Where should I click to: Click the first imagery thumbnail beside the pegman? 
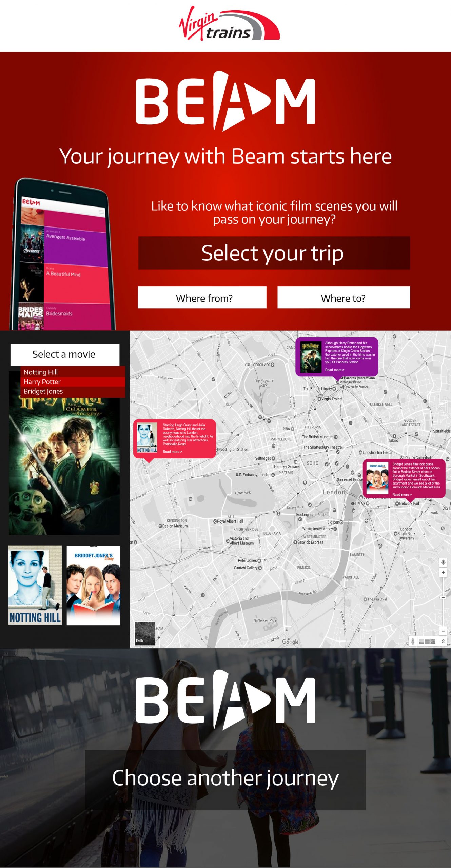pos(421,641)
